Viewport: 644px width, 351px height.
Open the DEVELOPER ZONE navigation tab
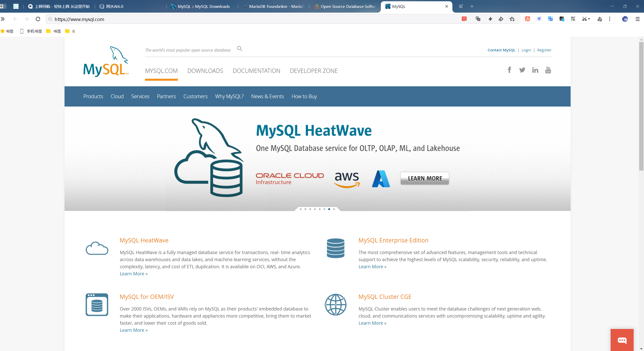314,71
